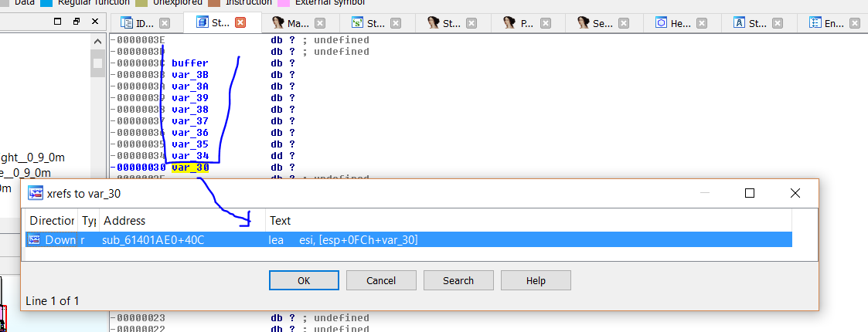Cancel the xrefs dialog
868x332 pixels.
(x=381, y=280)
